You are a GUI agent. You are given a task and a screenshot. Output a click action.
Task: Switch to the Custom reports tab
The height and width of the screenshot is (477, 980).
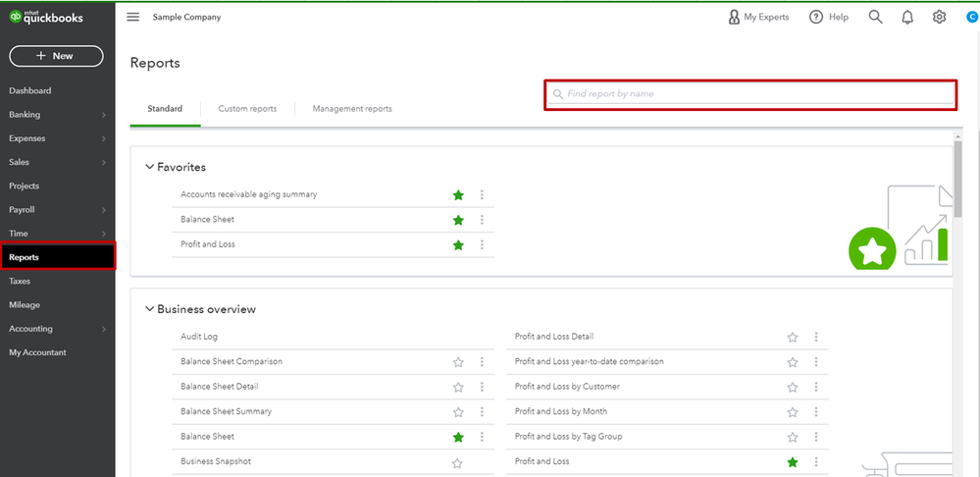click(247, 109)
